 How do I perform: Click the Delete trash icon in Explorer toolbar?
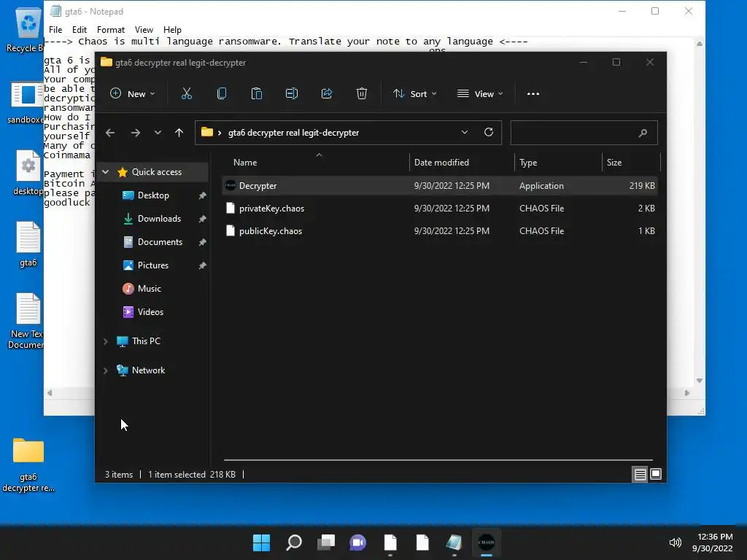(362, 94)
